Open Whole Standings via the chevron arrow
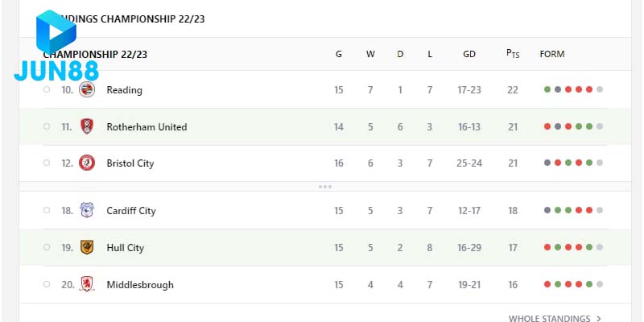644x322 pixels. [599, 319]
